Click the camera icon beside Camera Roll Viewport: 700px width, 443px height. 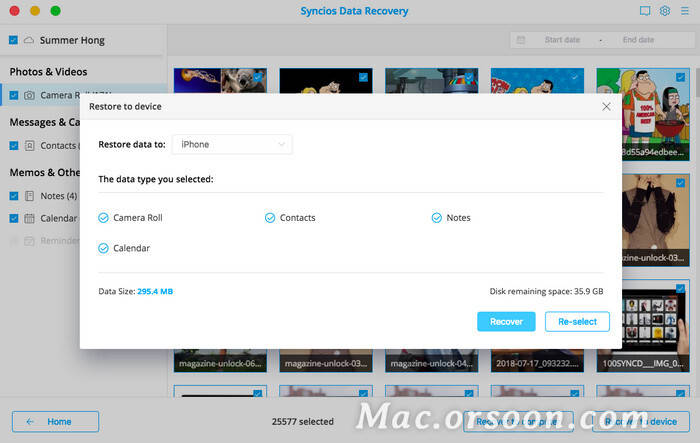(29, 95)
